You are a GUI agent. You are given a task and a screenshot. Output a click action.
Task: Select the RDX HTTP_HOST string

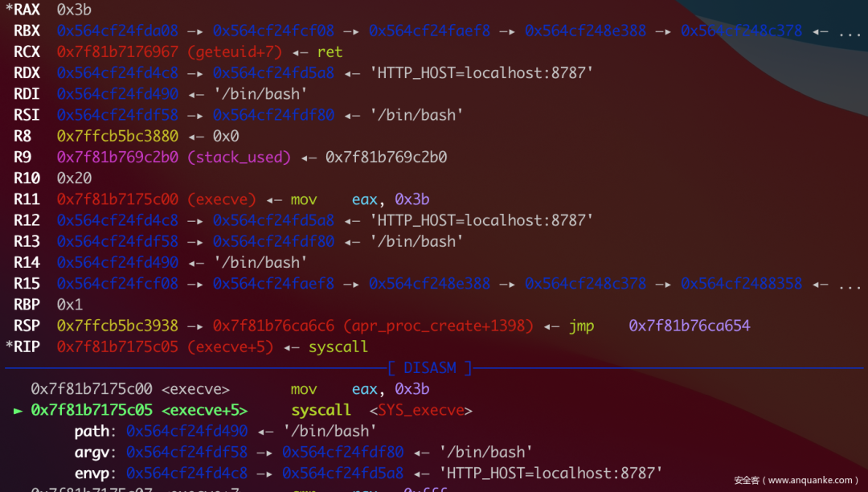tap(481, 73)
